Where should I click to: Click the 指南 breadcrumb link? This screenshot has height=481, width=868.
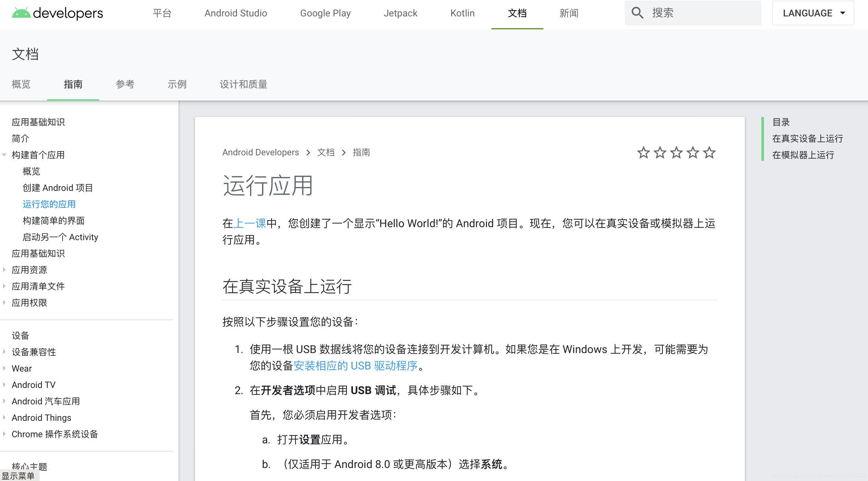click(361, 152)
